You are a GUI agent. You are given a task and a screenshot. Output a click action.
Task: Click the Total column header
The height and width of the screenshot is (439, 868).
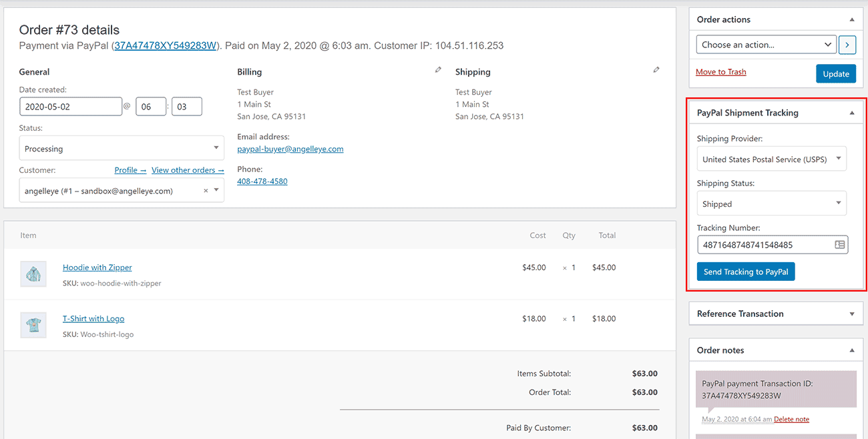tap(607, 236)
